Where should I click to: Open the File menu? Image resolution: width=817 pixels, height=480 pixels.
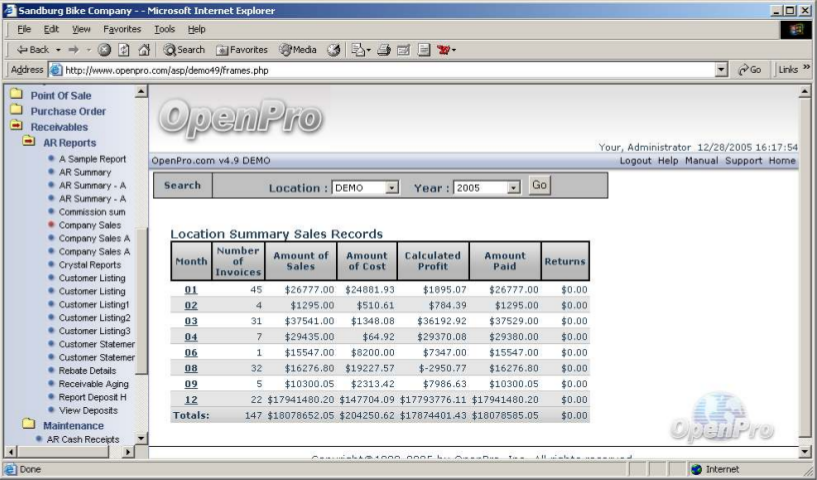point(24,29)
